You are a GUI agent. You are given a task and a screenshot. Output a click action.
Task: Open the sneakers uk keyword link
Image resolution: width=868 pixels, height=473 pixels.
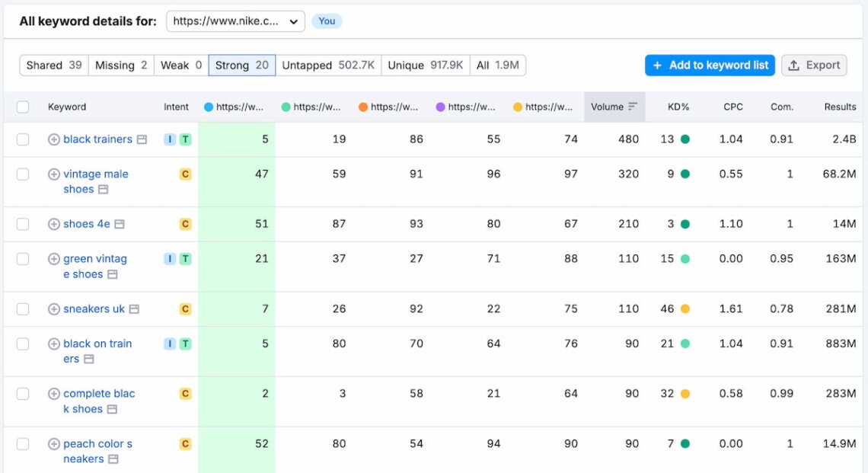coord(94,309)
